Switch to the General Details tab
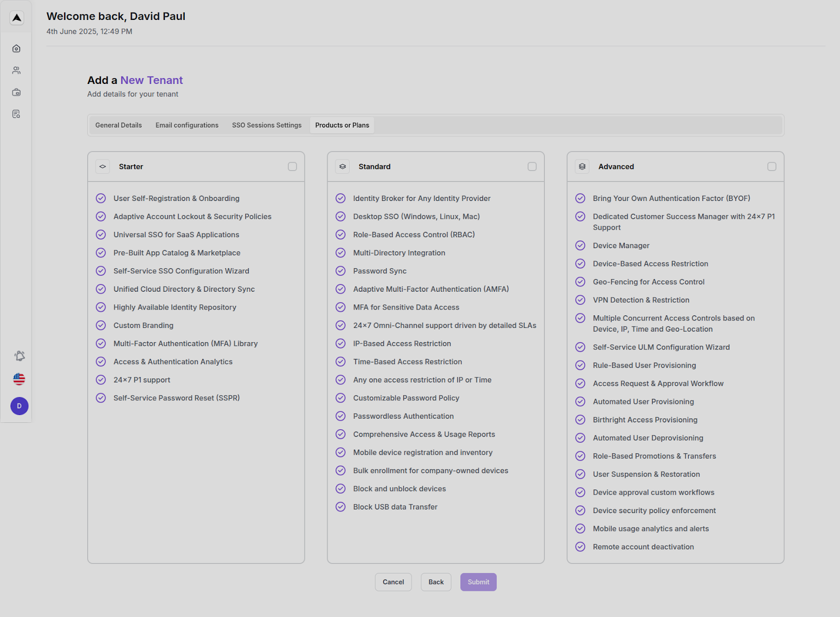 point(118,125)
